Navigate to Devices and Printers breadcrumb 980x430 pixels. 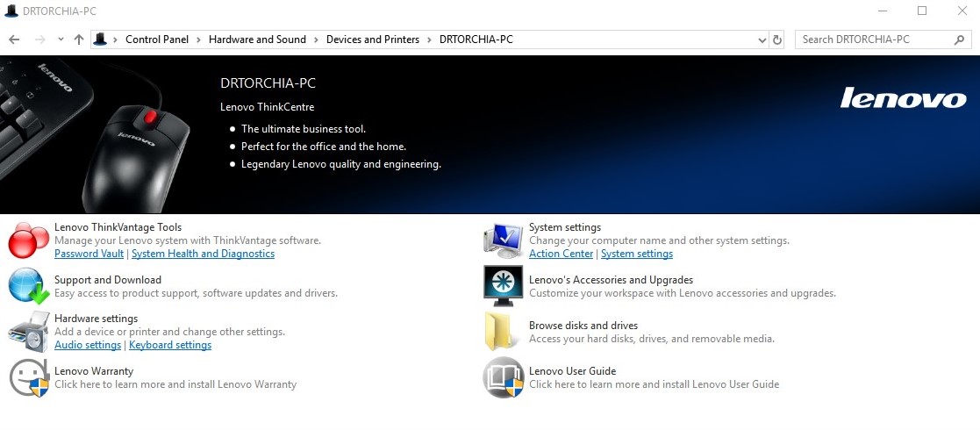tap(373, 39)
